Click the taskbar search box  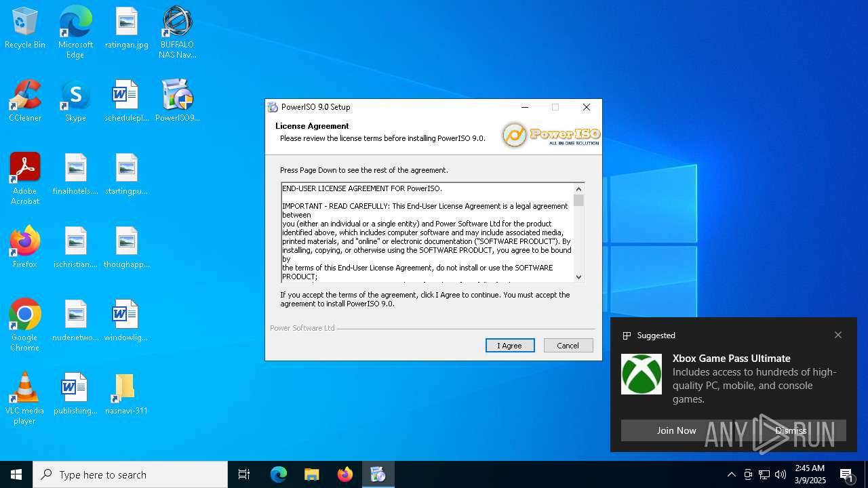(130, 474)
